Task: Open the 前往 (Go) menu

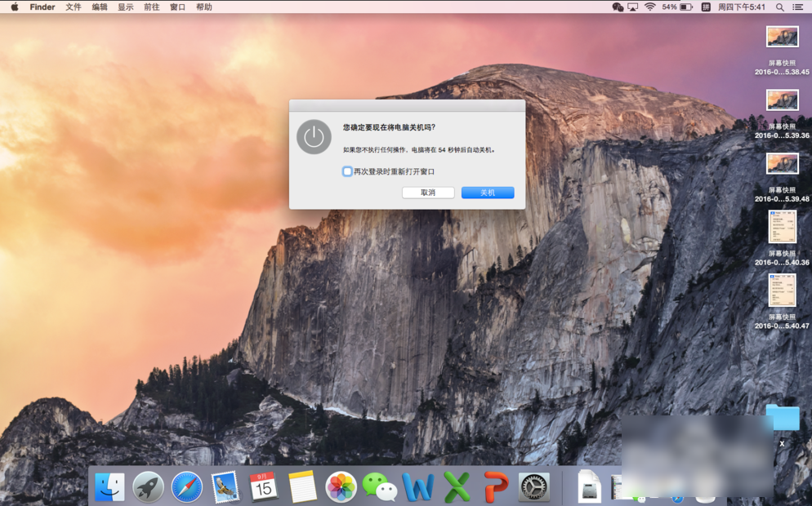Action: click(151, 7)
